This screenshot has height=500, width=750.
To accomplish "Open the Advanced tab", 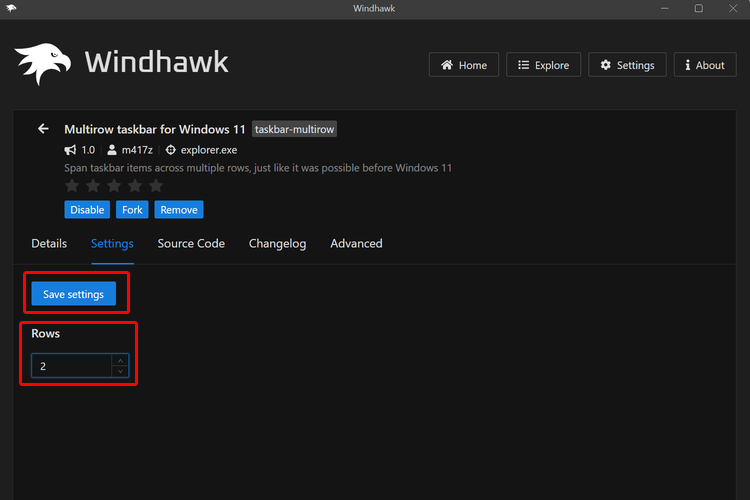I will pos(356,243).
